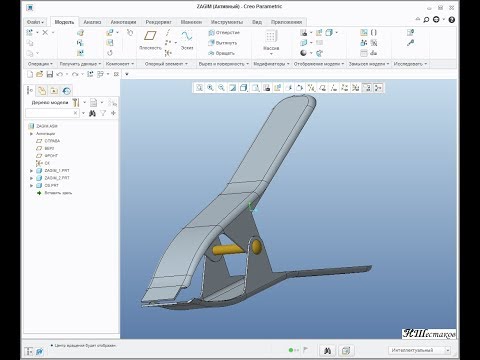The height and width of the screenshot is (360, 480).
Task: Open the Favorites navigator tab
Action: (x=54, y=90)
